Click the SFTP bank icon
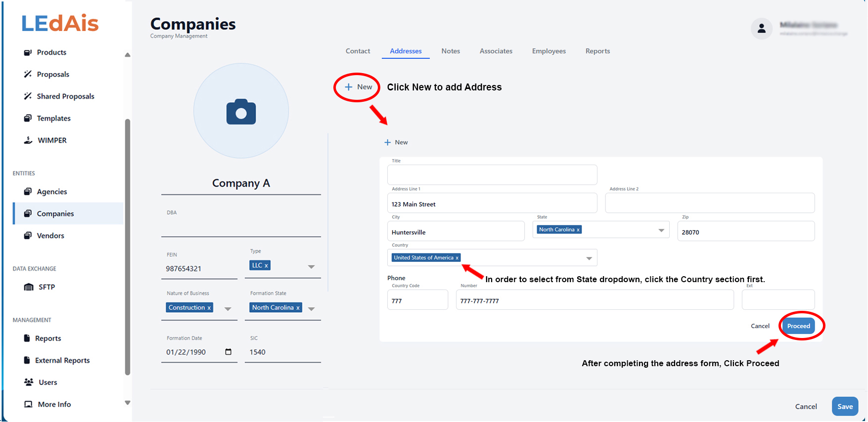868x422 pixels. click(x=29, y=287)
